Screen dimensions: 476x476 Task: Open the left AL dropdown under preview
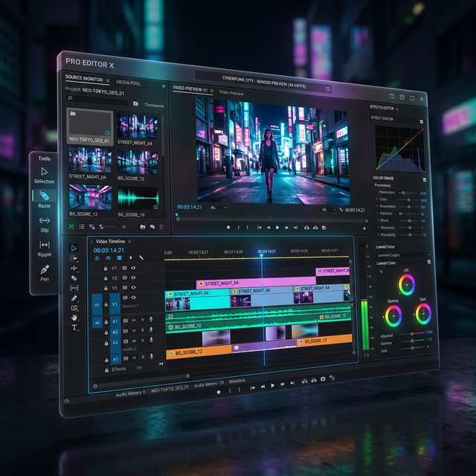(219, 208)
